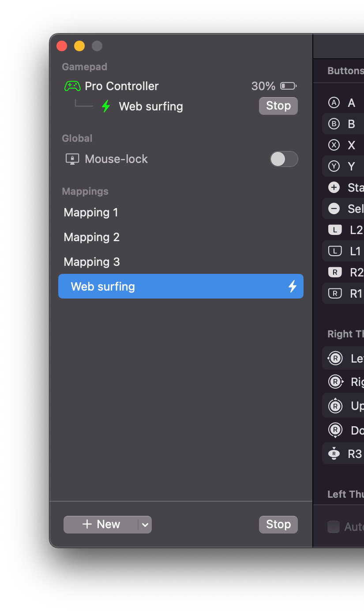
Task: Click the Web surfing label under Pro Controller
Action: pos(151,106)
